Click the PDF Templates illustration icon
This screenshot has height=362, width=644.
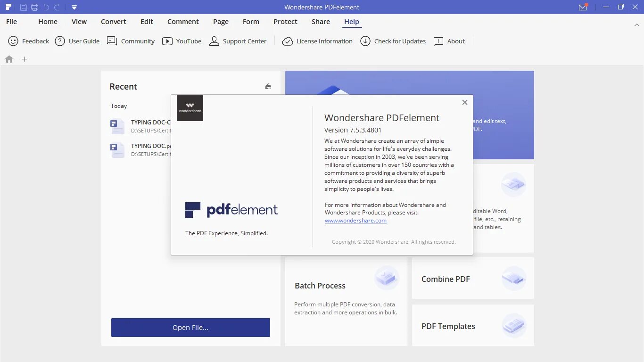(514, 325)
